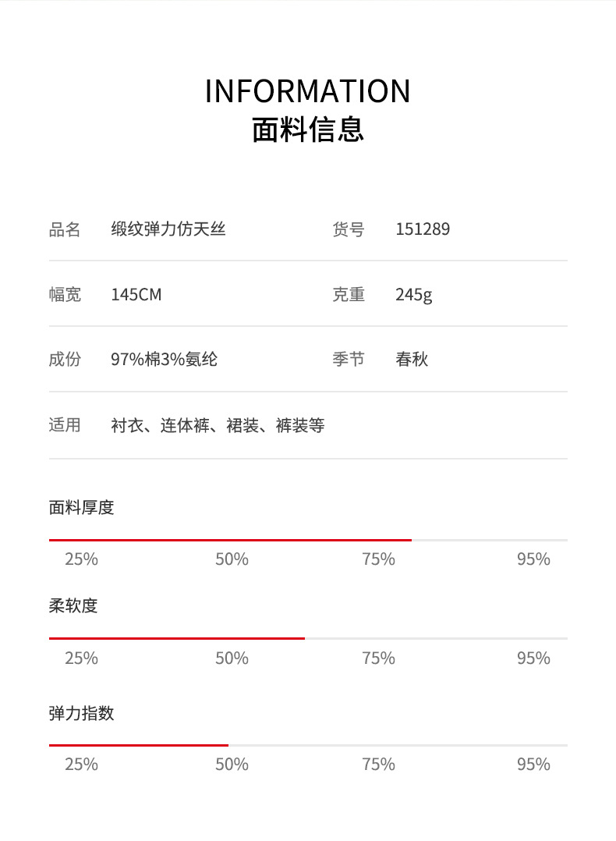Click the 50% mark under 柔软度

232,658
